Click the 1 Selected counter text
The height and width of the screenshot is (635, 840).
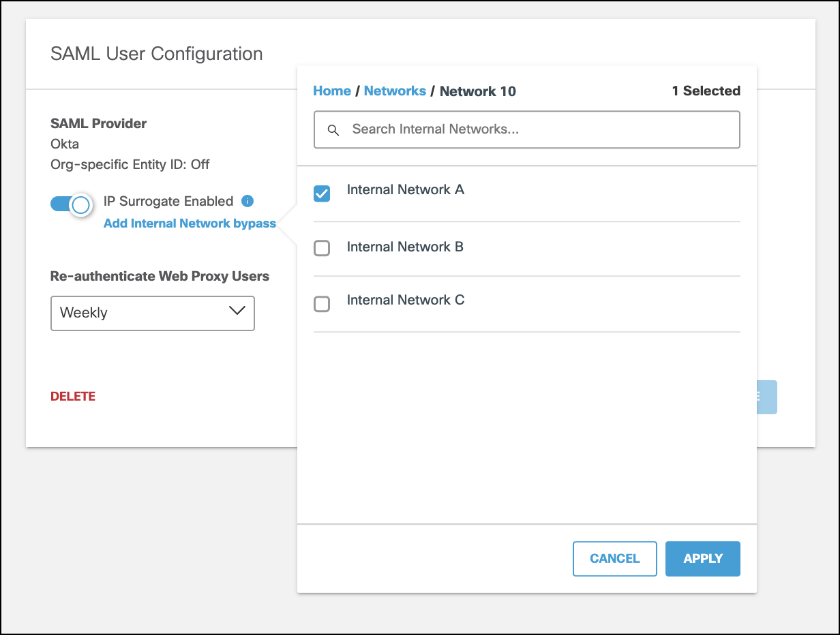706,91
